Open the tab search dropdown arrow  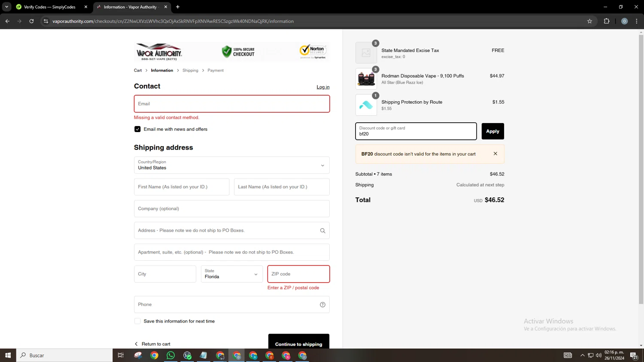pos(6,7)
